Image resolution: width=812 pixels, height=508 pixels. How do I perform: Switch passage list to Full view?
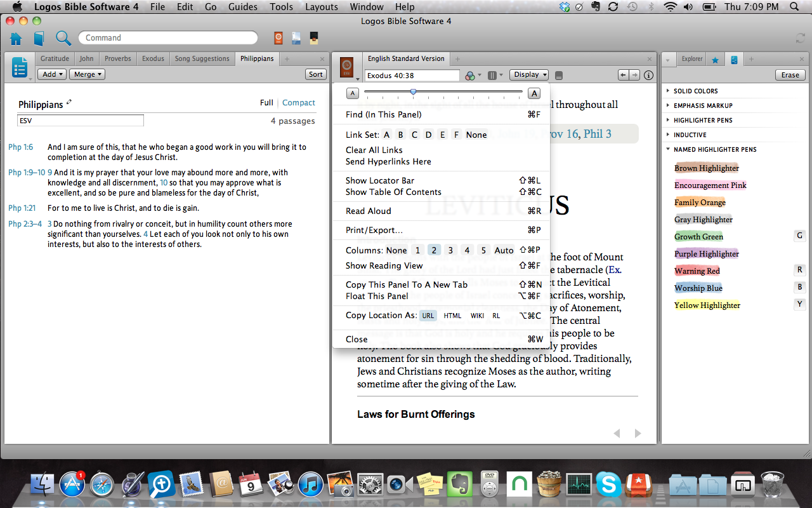266,102
